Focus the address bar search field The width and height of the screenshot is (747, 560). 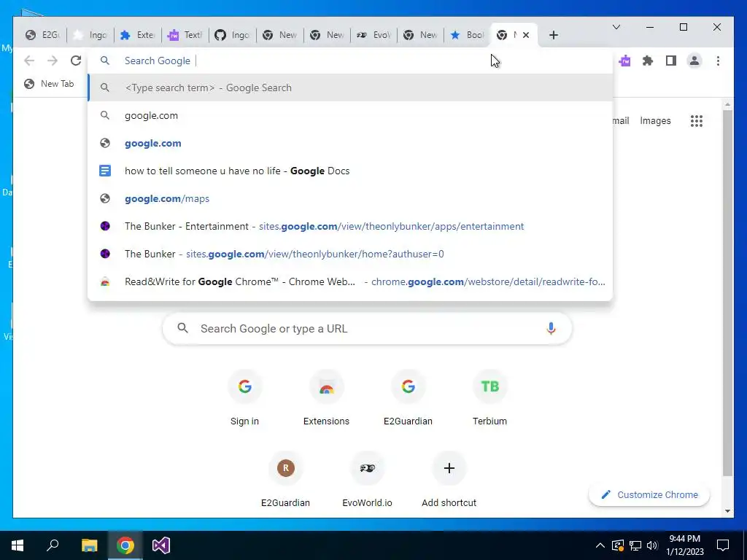(350, 61)
